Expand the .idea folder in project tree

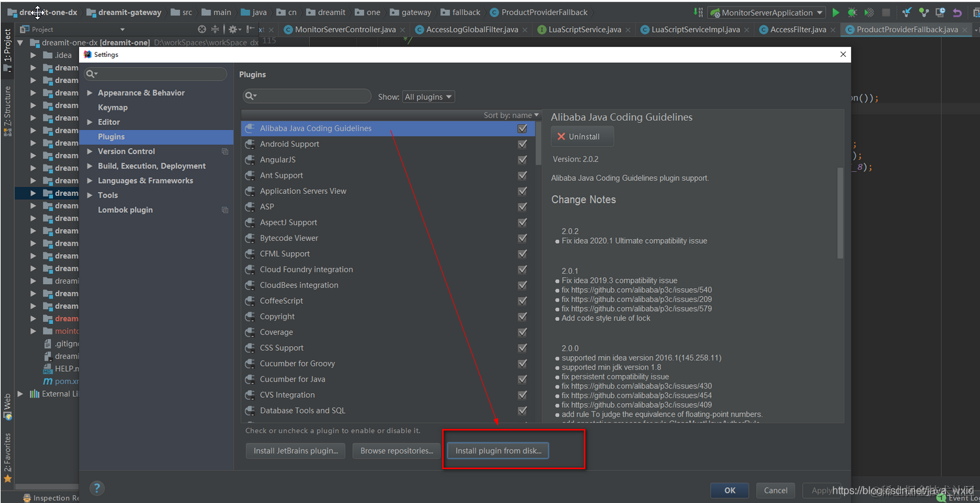[x=33, y=55]
